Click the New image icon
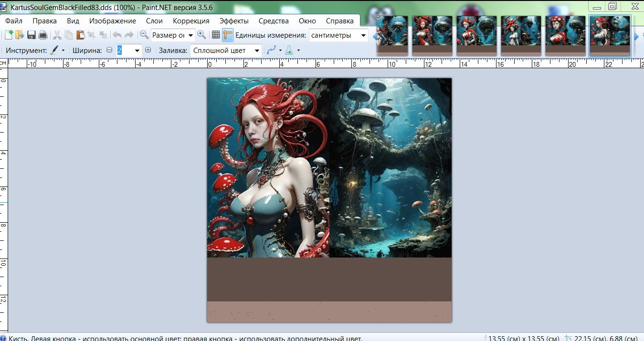This screenshot has width=644, height=341. [9, 35]
